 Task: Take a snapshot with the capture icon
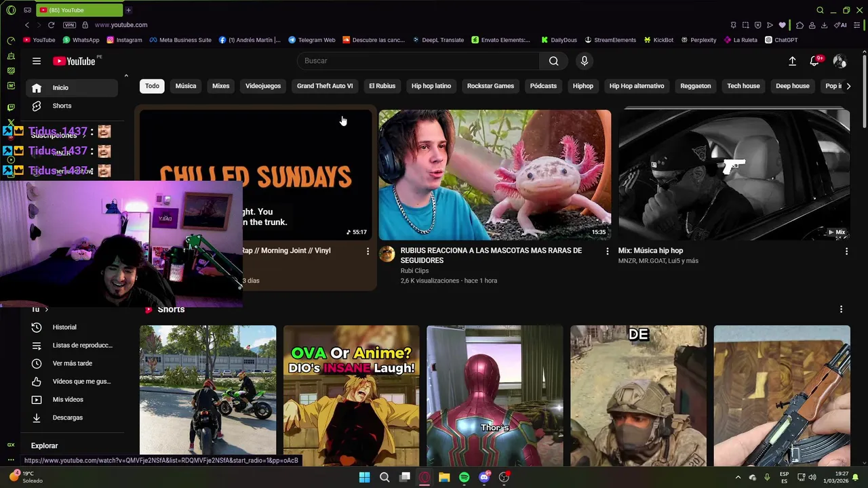point(745,25)
